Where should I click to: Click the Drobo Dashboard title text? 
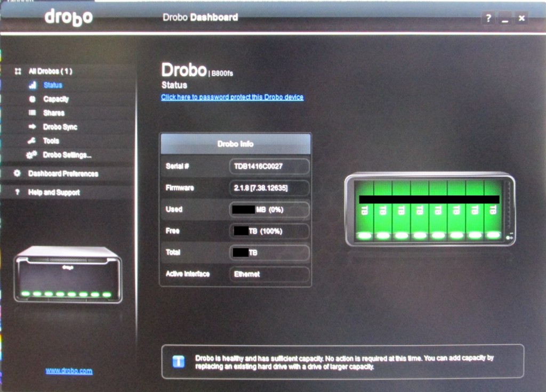[x=200, y=18]
